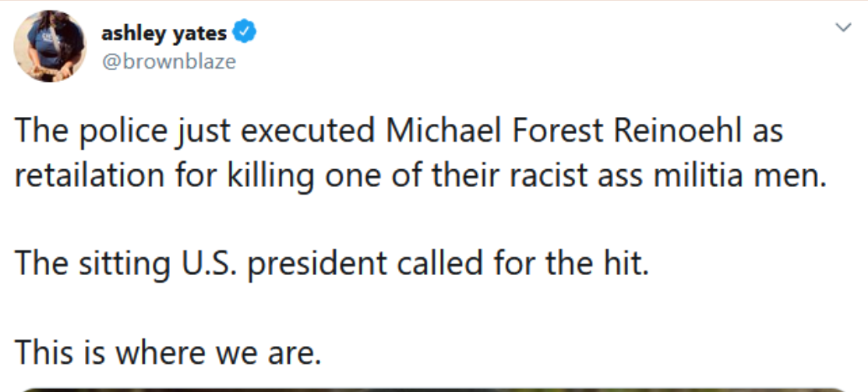Open the media preview below the tweet

click(433, 388)
